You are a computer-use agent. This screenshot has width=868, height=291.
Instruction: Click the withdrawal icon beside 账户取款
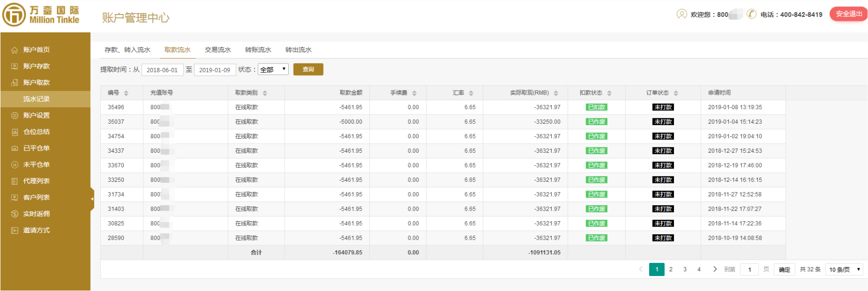15,83
